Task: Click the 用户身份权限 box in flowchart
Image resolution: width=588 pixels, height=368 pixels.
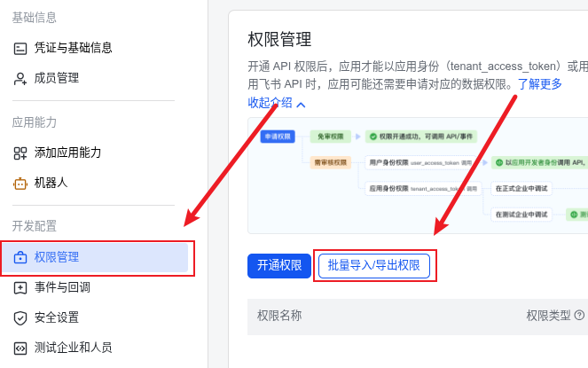Action: coord(414,163)
